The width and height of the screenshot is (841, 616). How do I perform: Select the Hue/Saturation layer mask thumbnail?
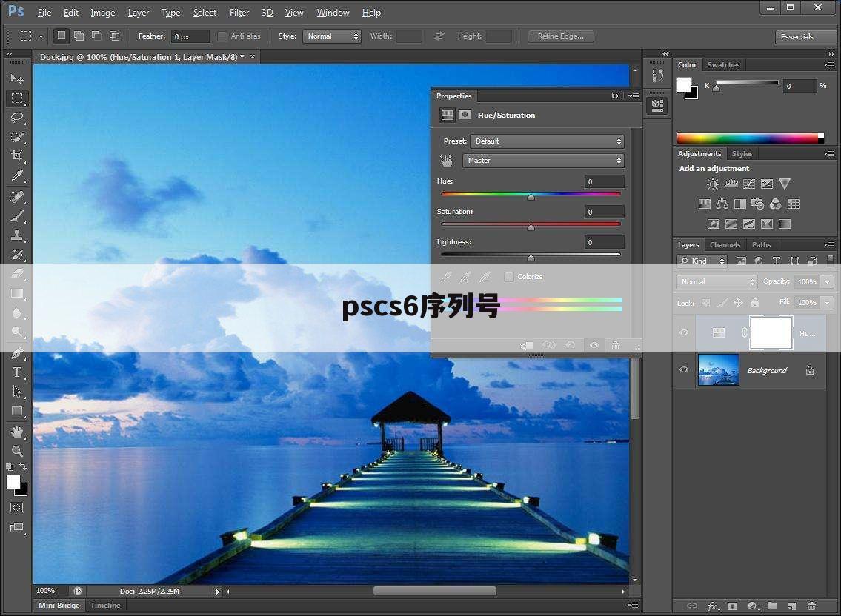pos(771,333)
